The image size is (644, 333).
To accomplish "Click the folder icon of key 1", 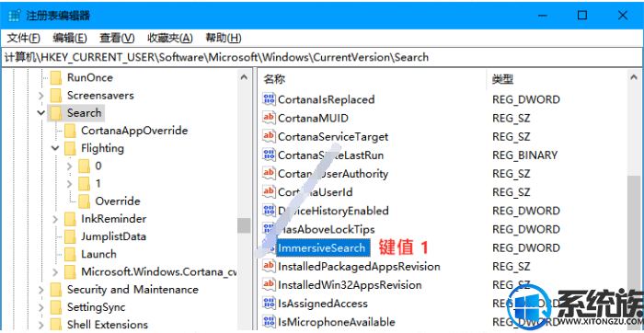I will click(x=84, y=184).
